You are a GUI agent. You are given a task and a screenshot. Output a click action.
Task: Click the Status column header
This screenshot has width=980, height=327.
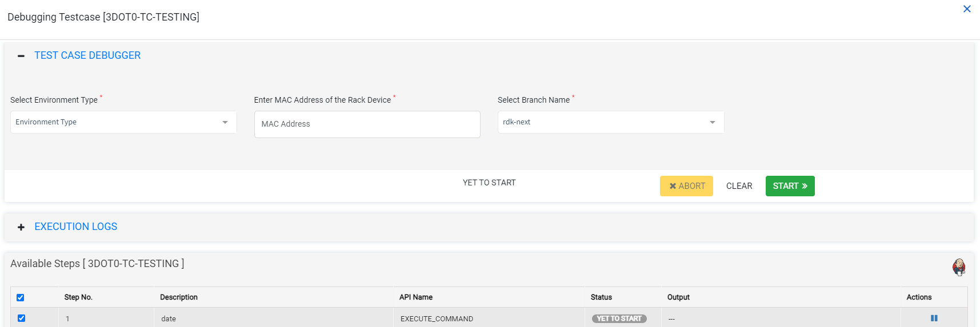coord(601,297)
